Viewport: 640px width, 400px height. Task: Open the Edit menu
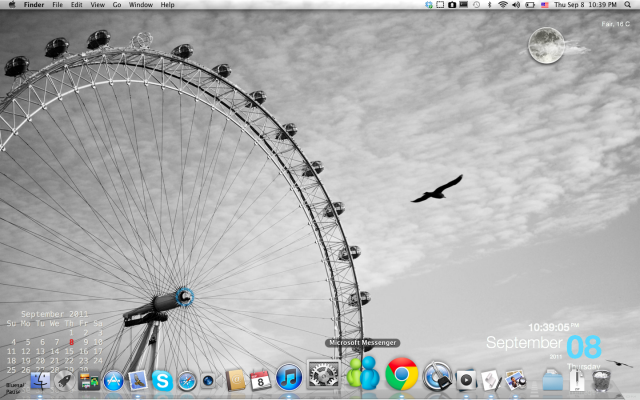click(76, 5)
